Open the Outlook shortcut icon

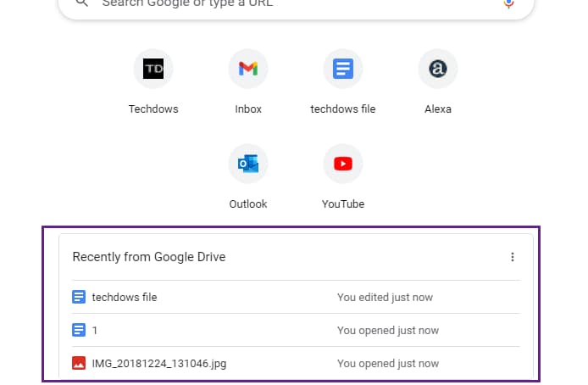tap(248, 164)
